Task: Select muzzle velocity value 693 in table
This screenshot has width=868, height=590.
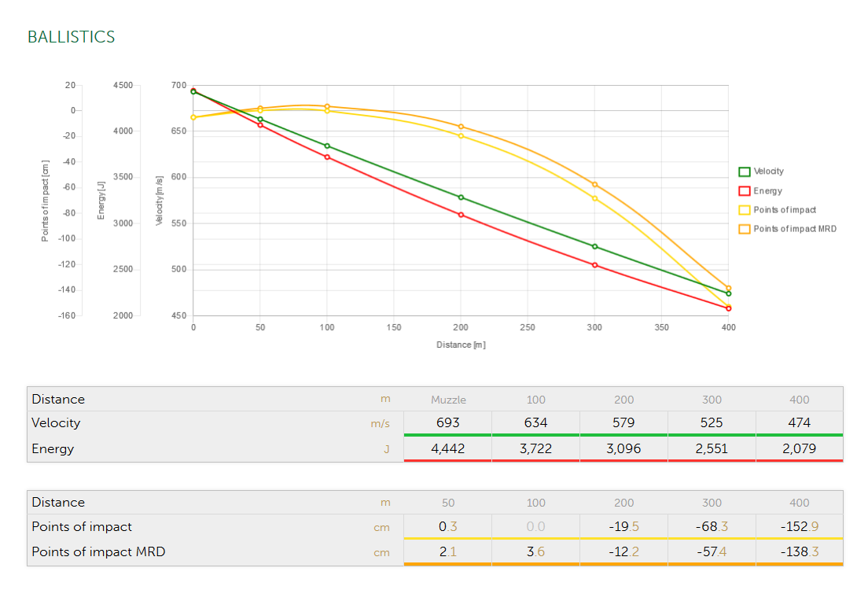Action: [448, 422]
